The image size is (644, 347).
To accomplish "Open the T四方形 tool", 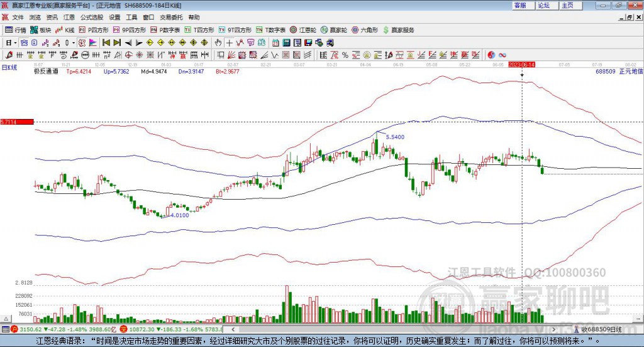I will click(199, 30).
